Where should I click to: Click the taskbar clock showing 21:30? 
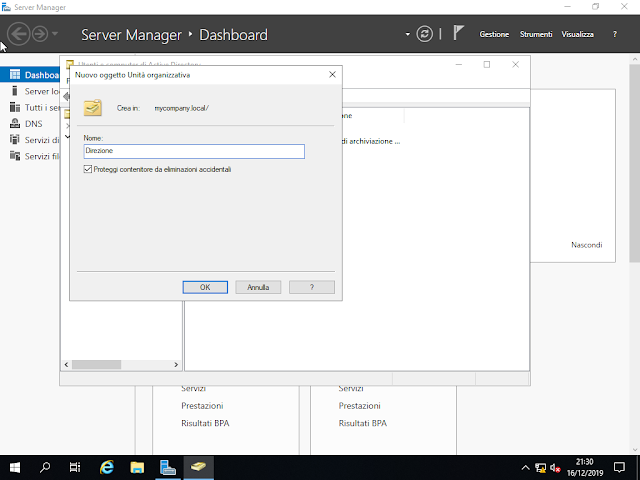[584, 467]
